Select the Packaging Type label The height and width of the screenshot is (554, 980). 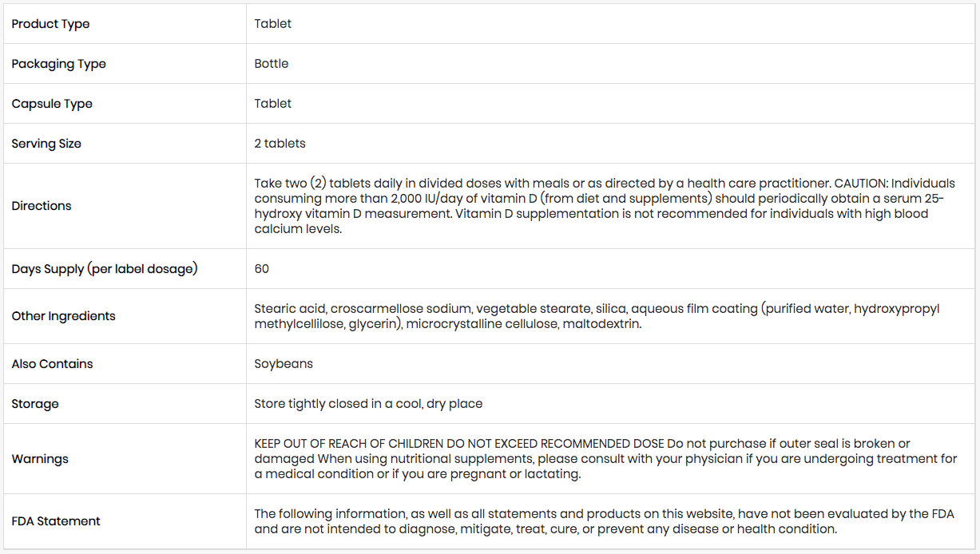coord(58,64)
